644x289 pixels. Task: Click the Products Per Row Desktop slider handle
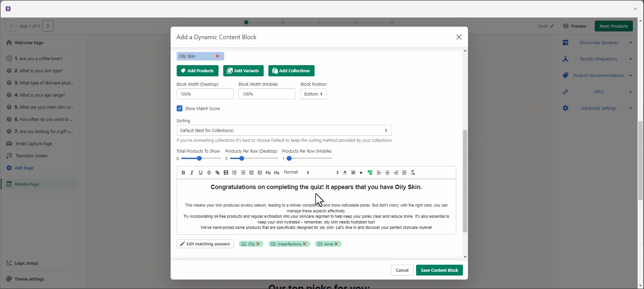242,158
